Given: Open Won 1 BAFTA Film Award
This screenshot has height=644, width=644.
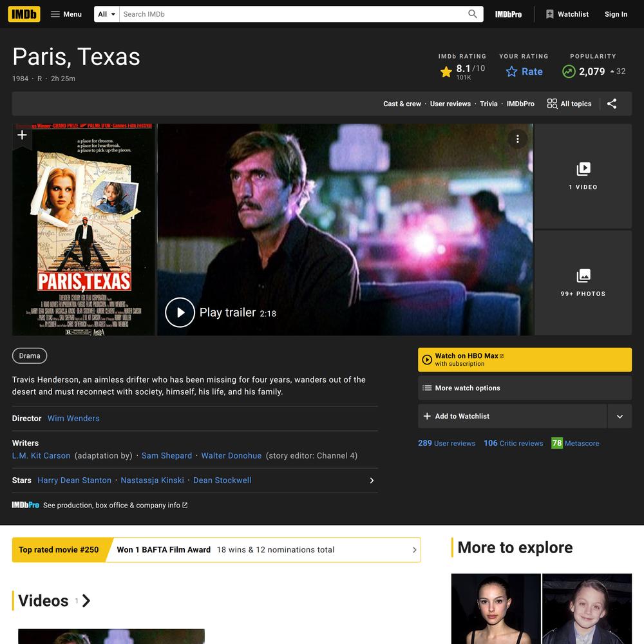Looking at the screenshot, I should [x=164, y=550].
